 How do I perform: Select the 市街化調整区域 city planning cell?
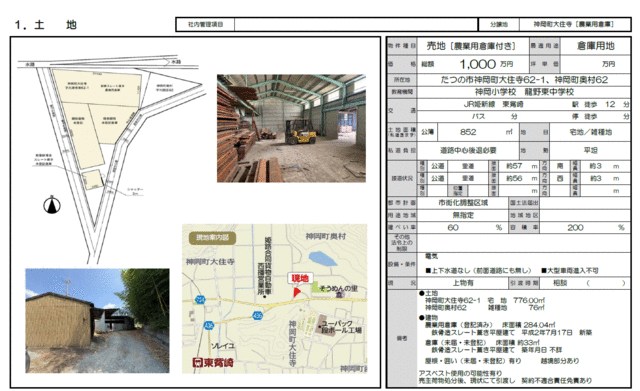(x=463, y=202)
